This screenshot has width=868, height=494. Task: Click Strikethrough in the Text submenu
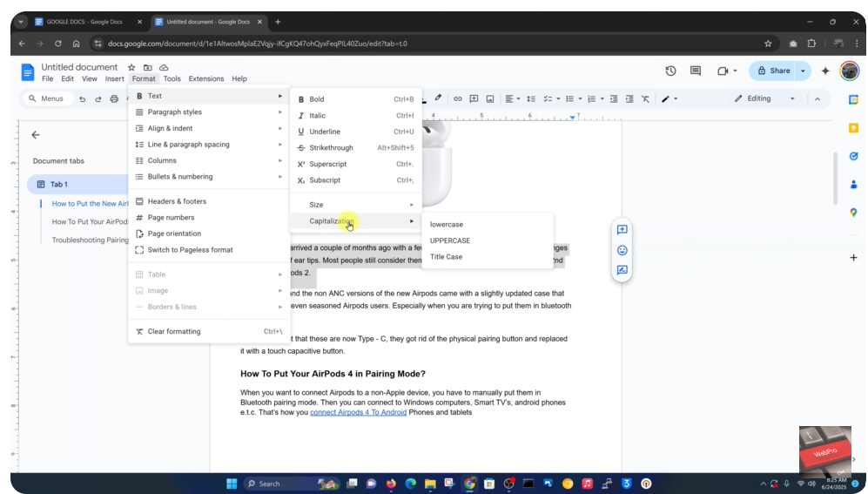(355, 147)
